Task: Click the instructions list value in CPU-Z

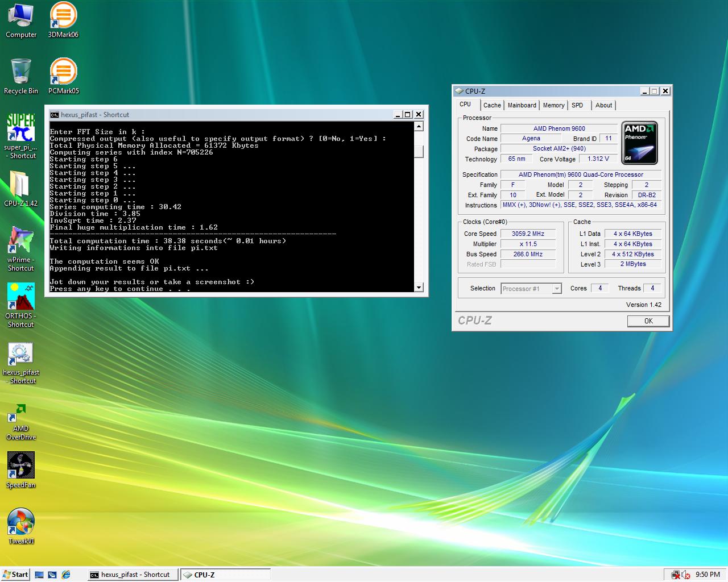Action: (x=580, y=205)
